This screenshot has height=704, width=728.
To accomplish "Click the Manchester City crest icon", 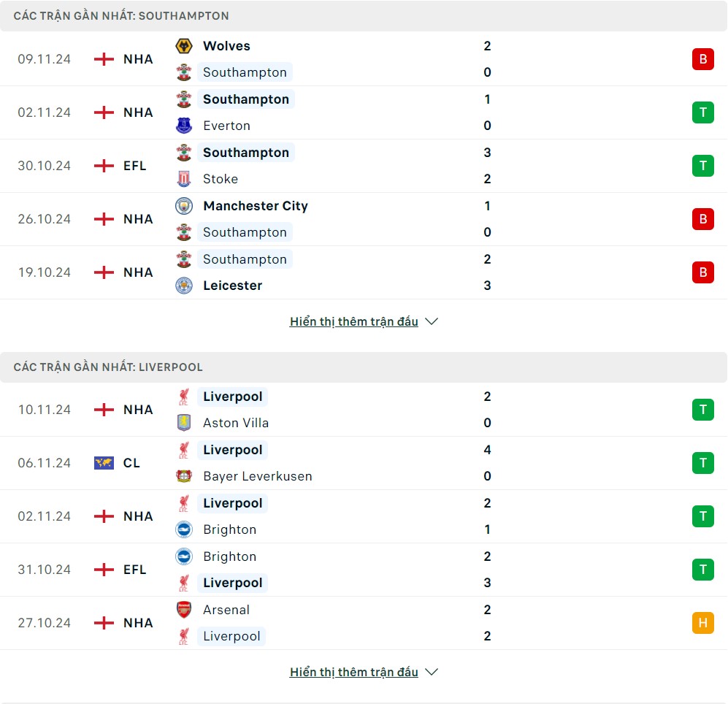I will (x=184, y=206).
